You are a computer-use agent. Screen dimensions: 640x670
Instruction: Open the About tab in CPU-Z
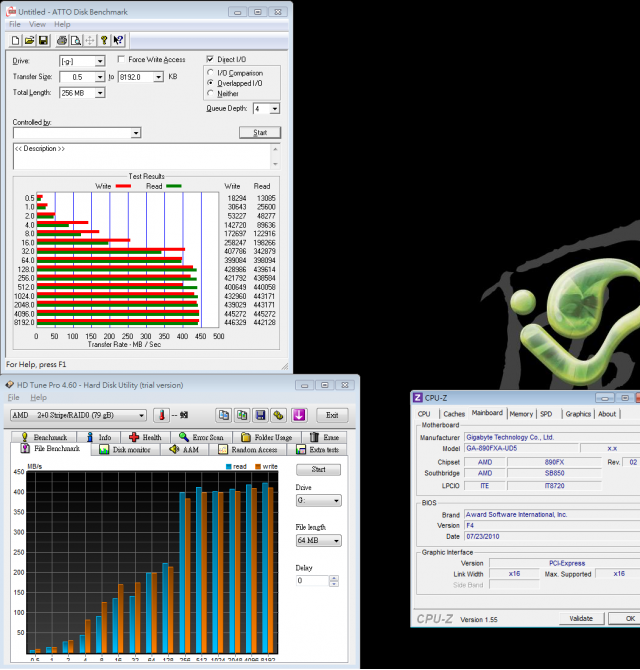pyautogui.click(x=607, y=414)
